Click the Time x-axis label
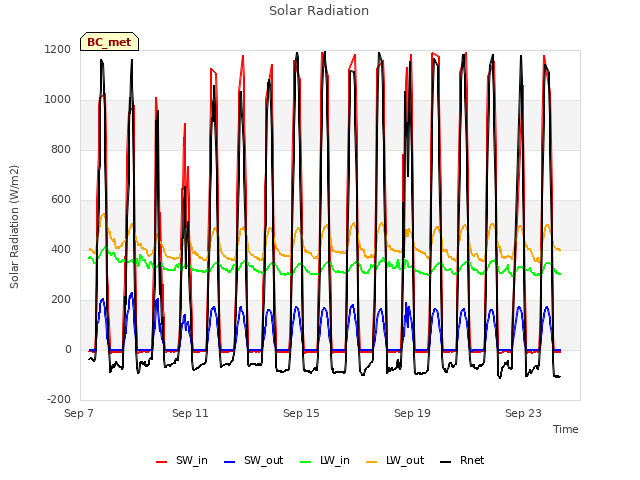This screenshot has width=640, height=480. tap(566, 429)
